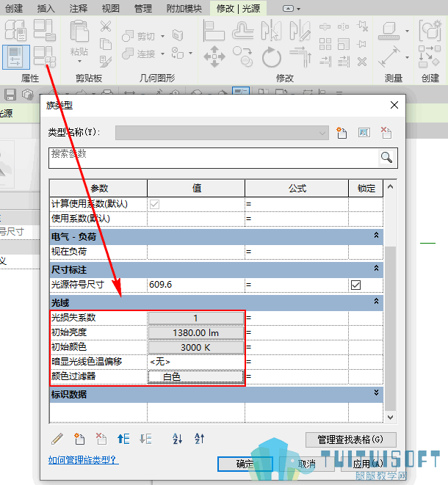Open the 如何管理族类型? help link
This screenshot has height=485, width=448.
point(83,459)
